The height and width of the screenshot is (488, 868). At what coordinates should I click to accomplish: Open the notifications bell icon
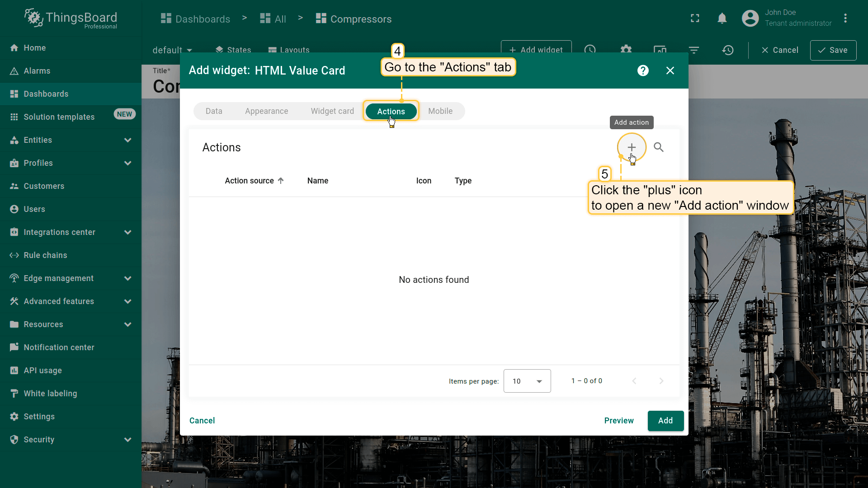coord(722,19)
